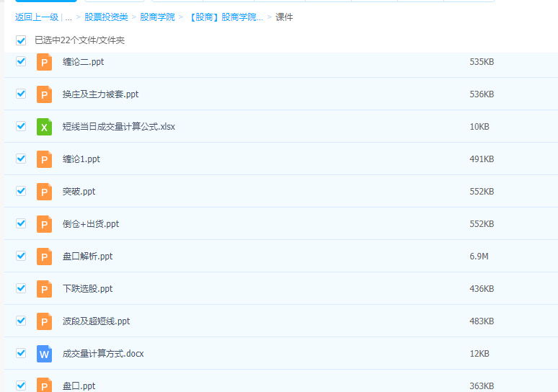558x392 pixels.
Task: Expand the breadcrumb ellipsis for hidden folders
Action: [68, 17]
